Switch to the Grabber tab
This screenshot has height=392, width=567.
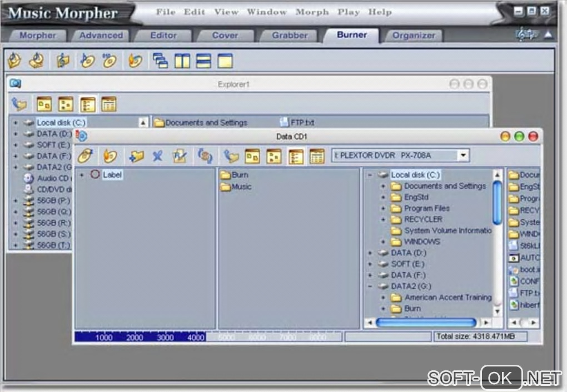click(290, 36)
